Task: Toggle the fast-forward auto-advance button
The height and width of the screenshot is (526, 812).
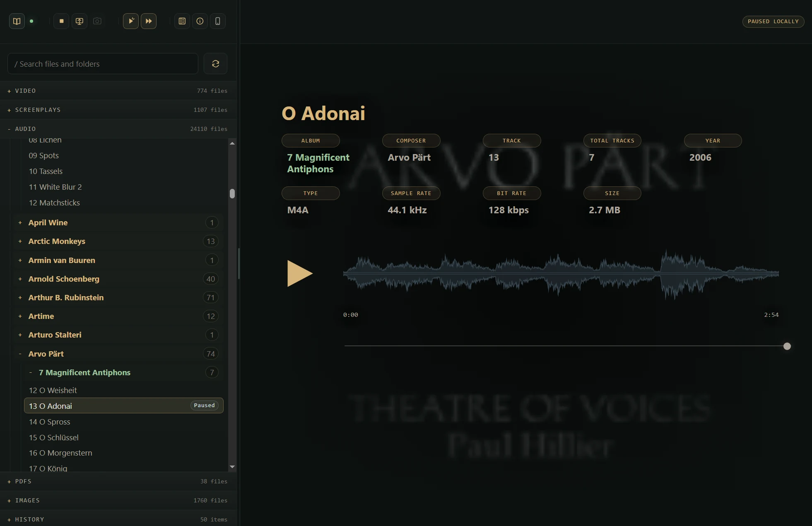Action: (149, 21)
